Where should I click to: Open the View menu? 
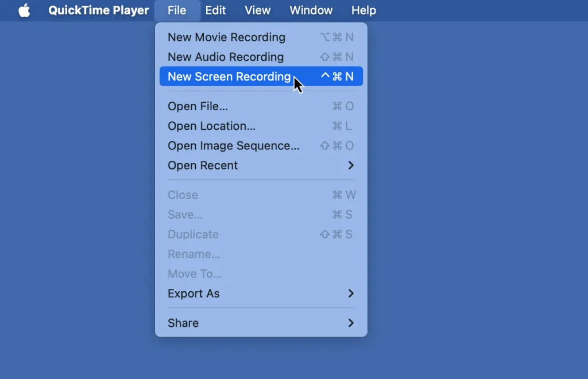(x=257, y=10)
